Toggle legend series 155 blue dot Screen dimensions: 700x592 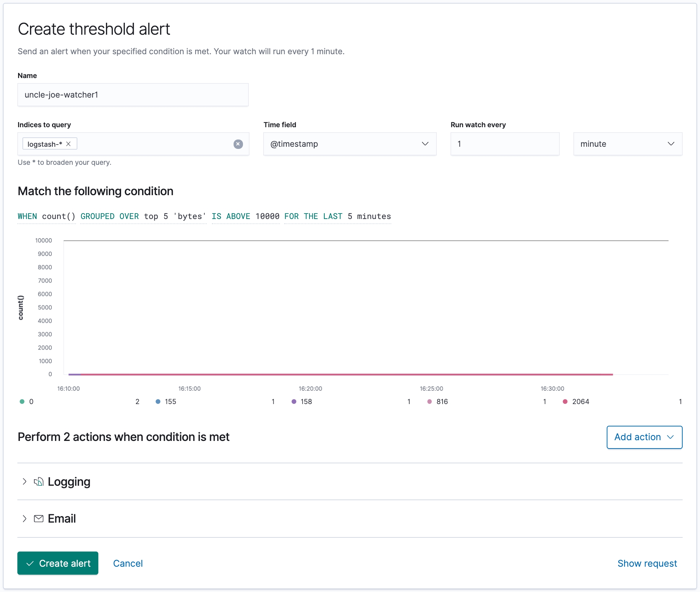(158, 402)
